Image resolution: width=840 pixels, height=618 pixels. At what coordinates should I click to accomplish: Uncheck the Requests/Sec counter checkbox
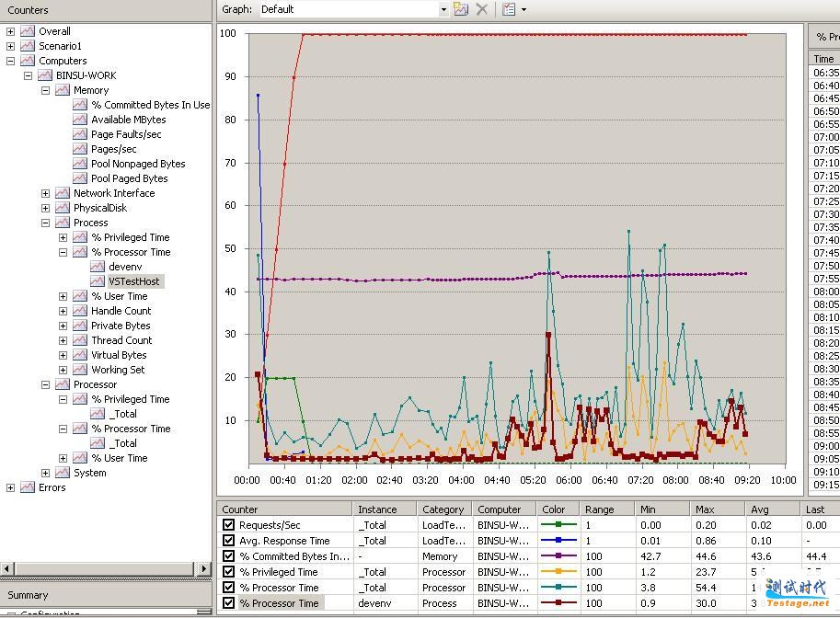pos(228,525)
